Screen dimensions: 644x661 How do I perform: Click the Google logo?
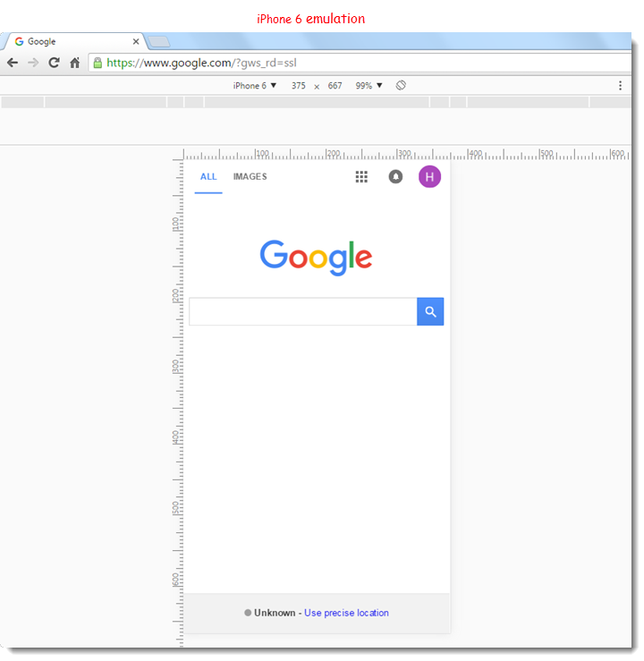[316, 257]
